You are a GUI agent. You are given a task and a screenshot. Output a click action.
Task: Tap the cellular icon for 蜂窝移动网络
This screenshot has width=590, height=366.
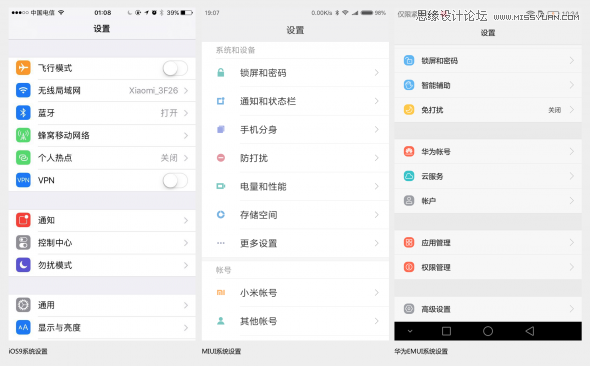click(x=23, y=135)
